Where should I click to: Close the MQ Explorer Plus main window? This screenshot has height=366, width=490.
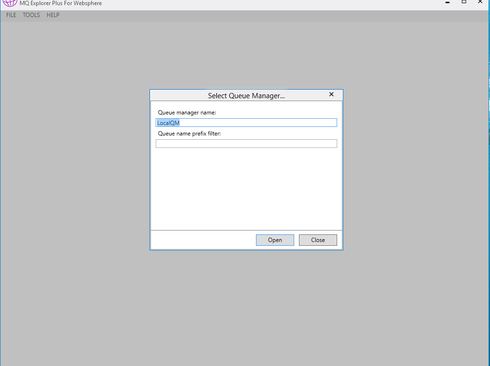pos(480,2)
